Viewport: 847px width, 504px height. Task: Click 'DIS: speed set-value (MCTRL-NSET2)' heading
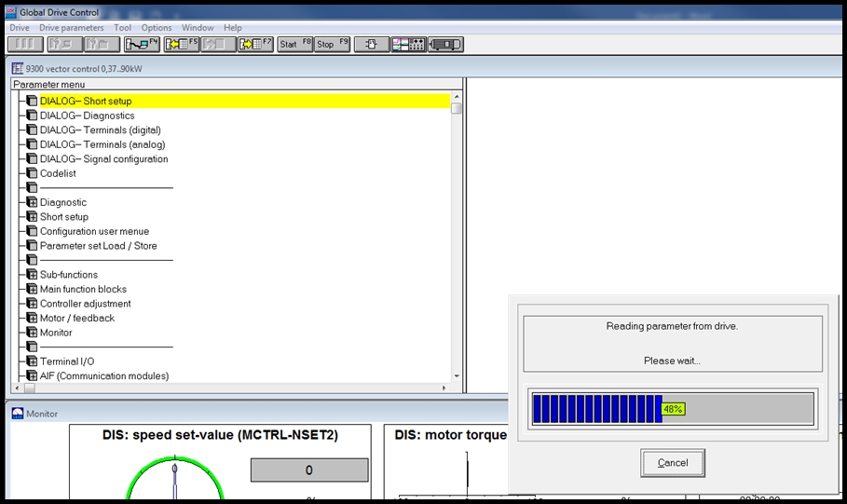(221, 435)
